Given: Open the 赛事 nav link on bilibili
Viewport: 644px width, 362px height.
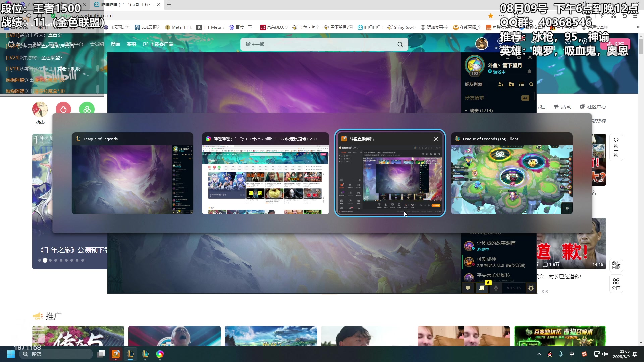Looking at the screenshot, I should tap(131, 44).
